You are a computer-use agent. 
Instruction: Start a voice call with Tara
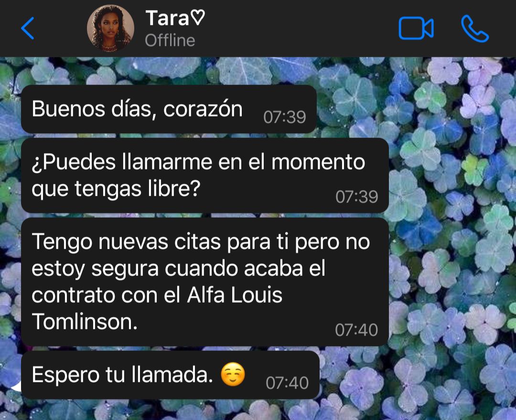pos(475,29)
